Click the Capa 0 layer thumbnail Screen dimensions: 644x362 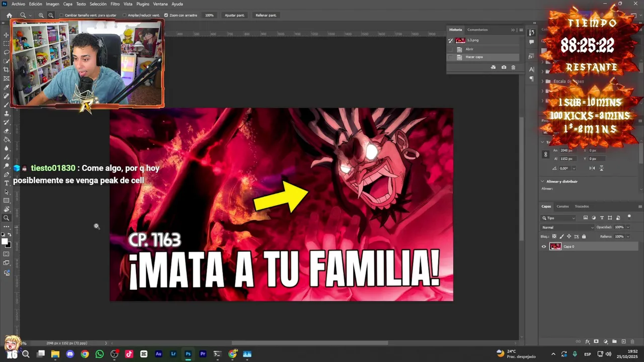tap(555, 246)
